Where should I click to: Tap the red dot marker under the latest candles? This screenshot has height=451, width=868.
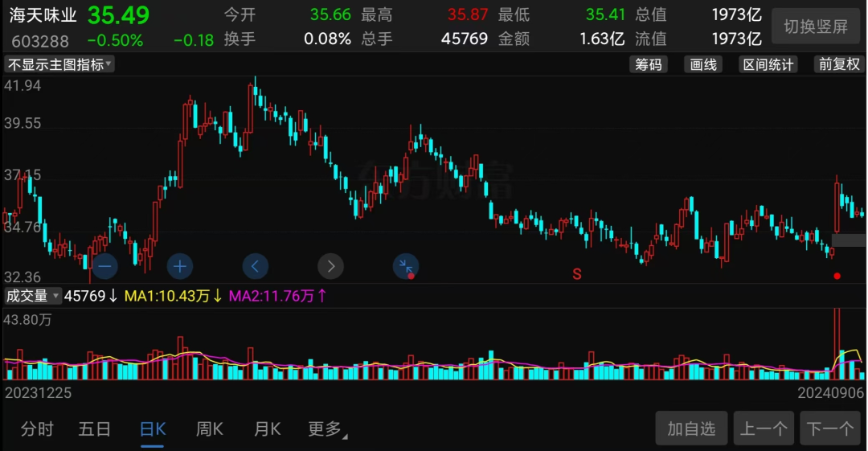pyautogui.click(x=837, y=276)
